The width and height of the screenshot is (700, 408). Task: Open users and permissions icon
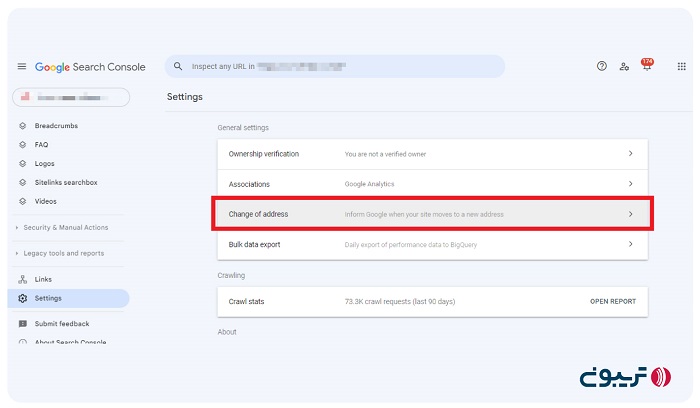click(x=624, y=67)
